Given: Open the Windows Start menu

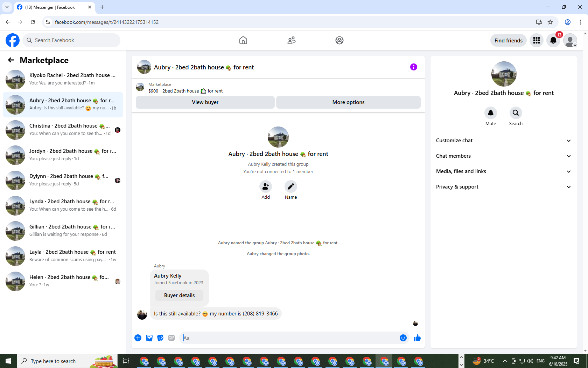Looking at the screenshot, I should [x=8, y=361].
